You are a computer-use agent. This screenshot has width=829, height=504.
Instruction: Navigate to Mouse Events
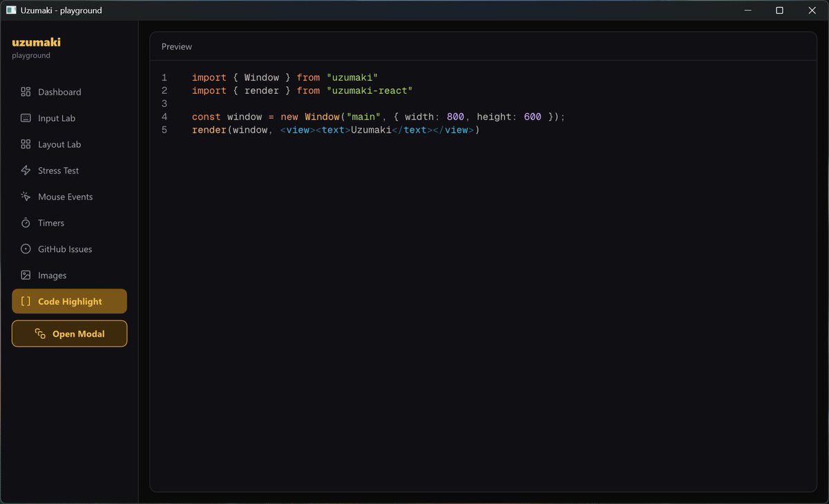(69, 197)
